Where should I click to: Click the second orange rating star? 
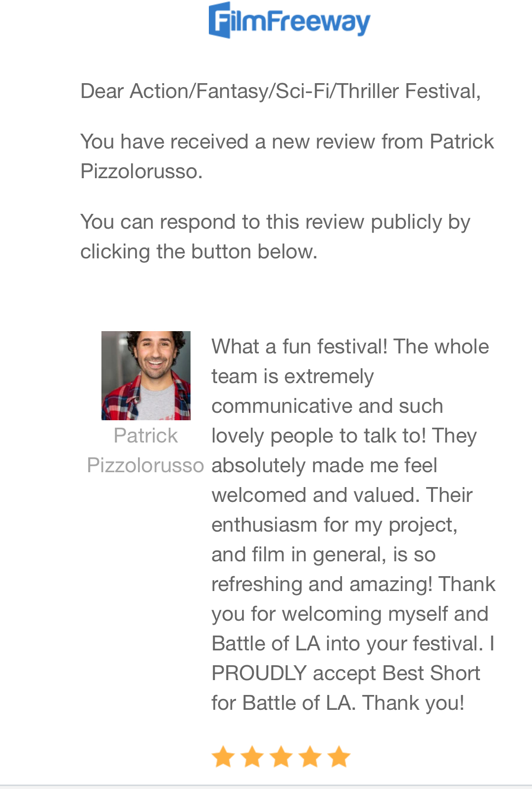coord(252,757)
